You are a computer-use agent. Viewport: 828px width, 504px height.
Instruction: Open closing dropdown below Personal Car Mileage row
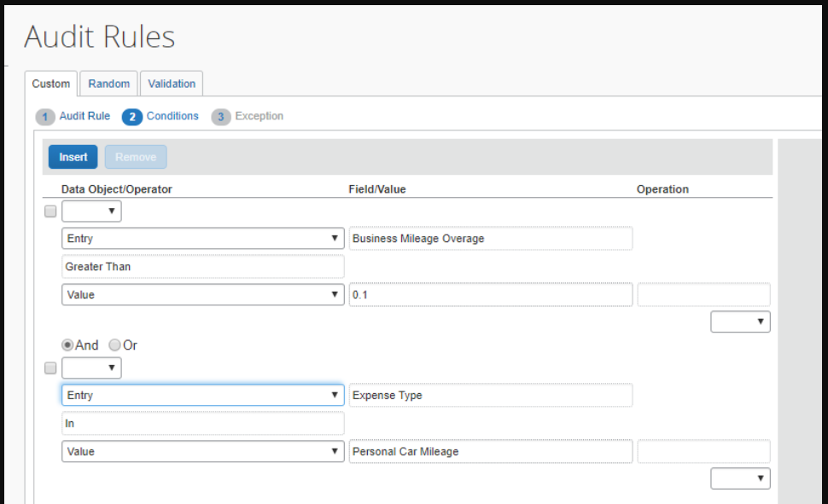tap(740, 478)
